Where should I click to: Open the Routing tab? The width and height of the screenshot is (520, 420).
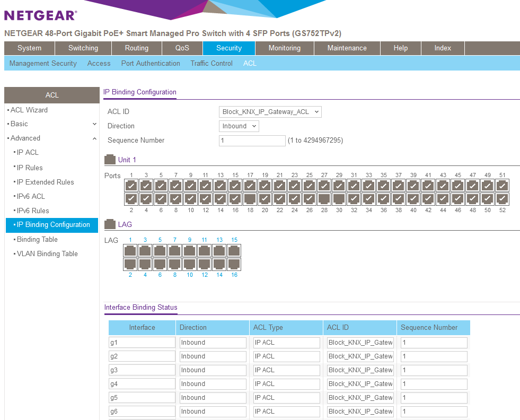point(137,48)
